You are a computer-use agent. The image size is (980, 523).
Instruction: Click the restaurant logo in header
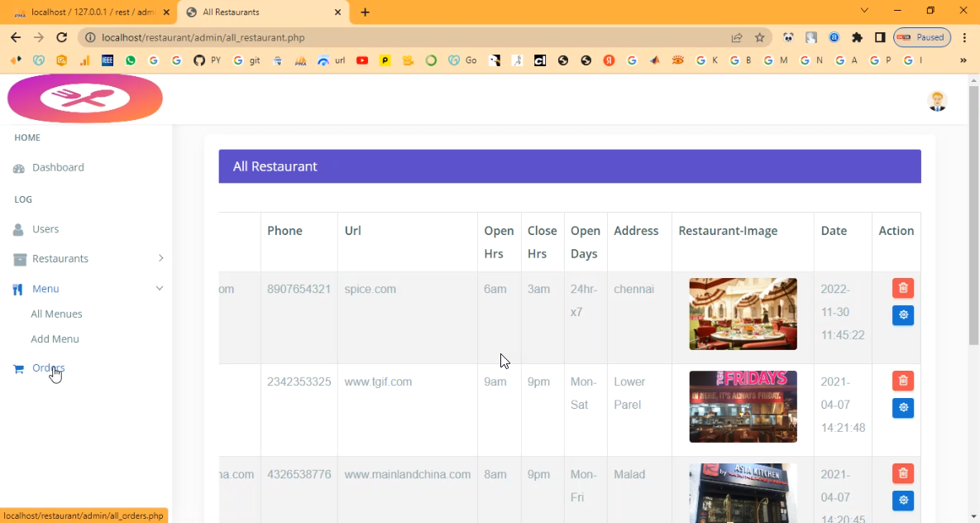pyautogui.click(x=85, y=98)
